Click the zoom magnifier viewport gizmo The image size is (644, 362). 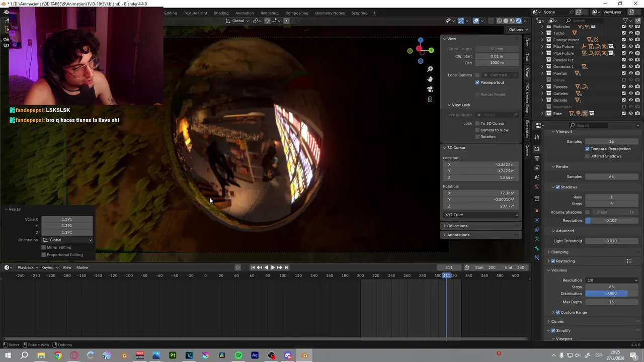click(430, 69)
